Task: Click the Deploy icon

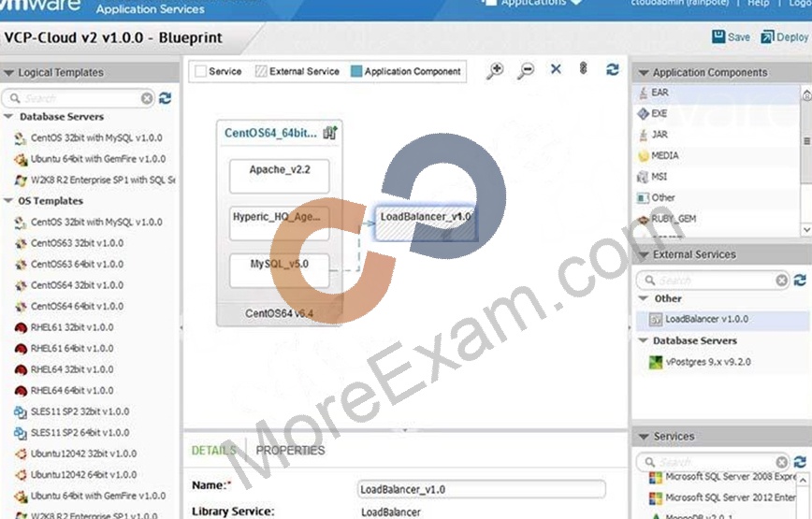Action: point(767,37)
